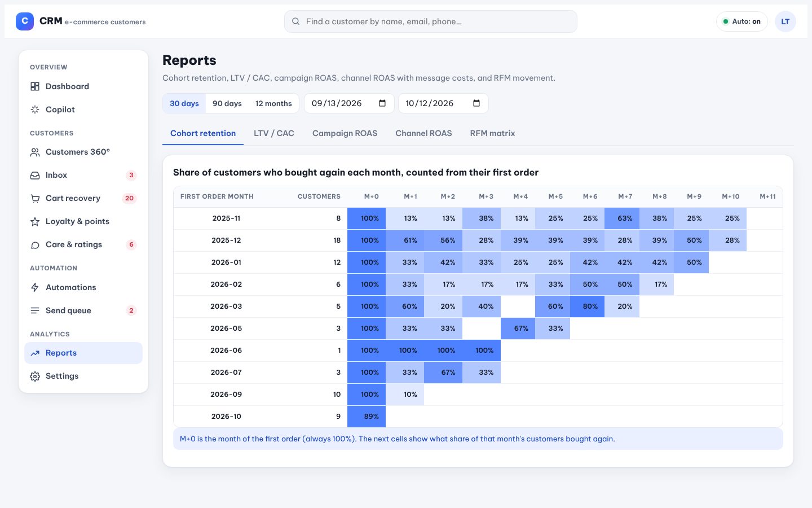Viewport: 812px width, 508px height.
Task: Click the CRM logo icon
Action: pyautogui.click(x=25, y=21)
